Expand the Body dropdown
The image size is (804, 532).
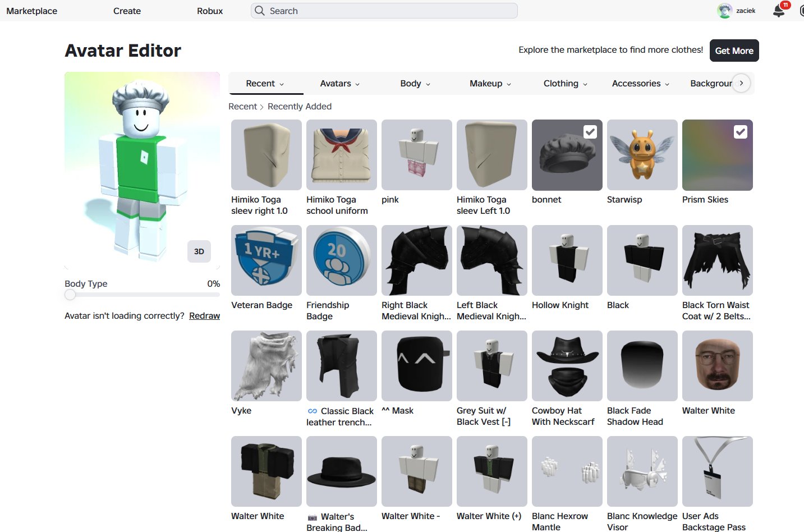[x=415, y=84]
